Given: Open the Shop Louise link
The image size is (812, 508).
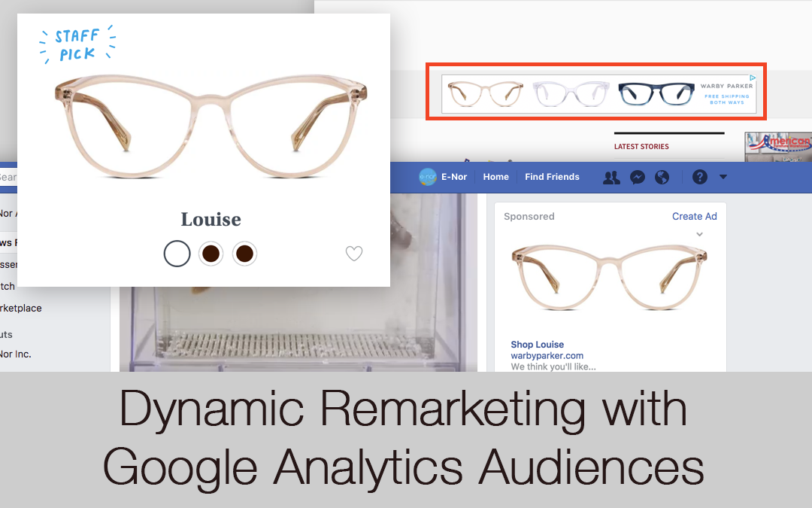Looking at the screenshot, I should point(537,344).
